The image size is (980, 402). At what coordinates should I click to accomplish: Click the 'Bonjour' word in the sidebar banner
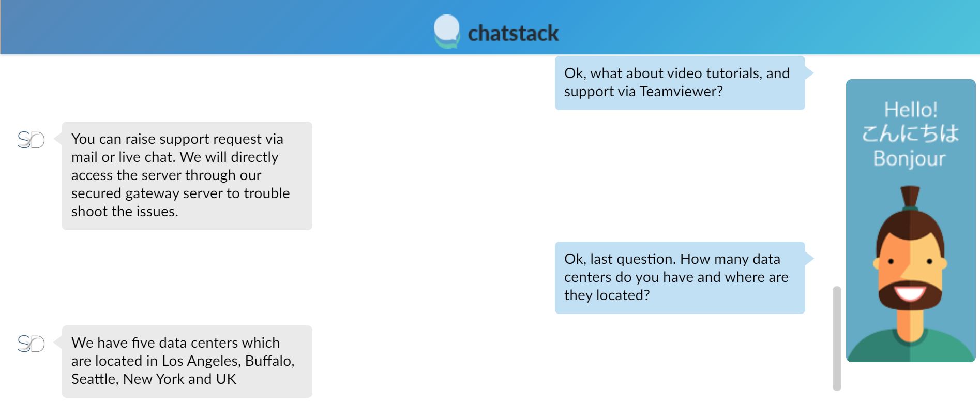(910, 158)
